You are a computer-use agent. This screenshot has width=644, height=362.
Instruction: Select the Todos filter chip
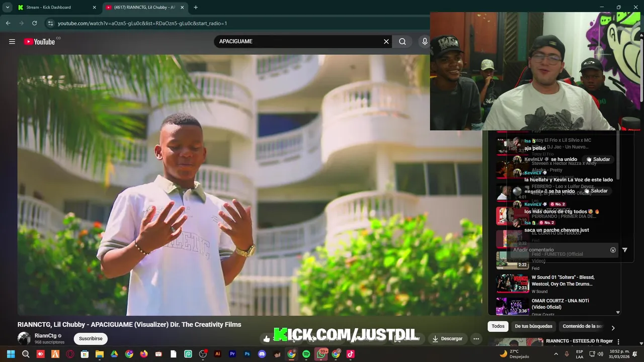tap(498, 326)
